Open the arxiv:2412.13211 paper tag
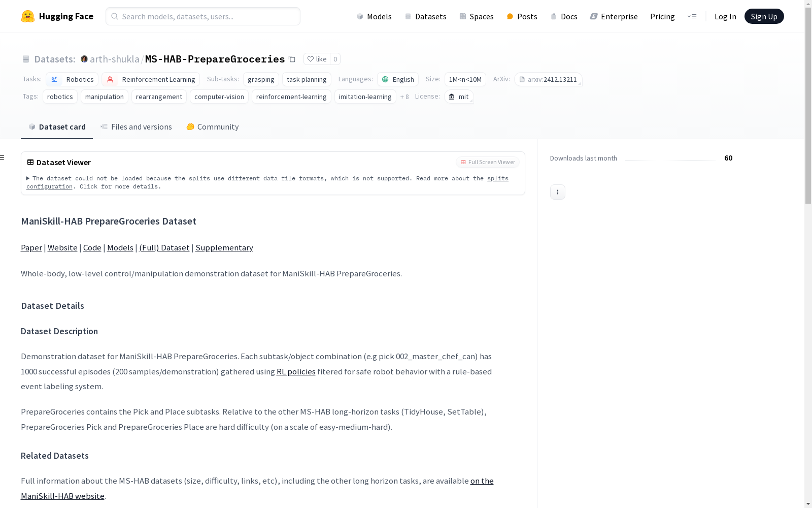 coord(548,79)
